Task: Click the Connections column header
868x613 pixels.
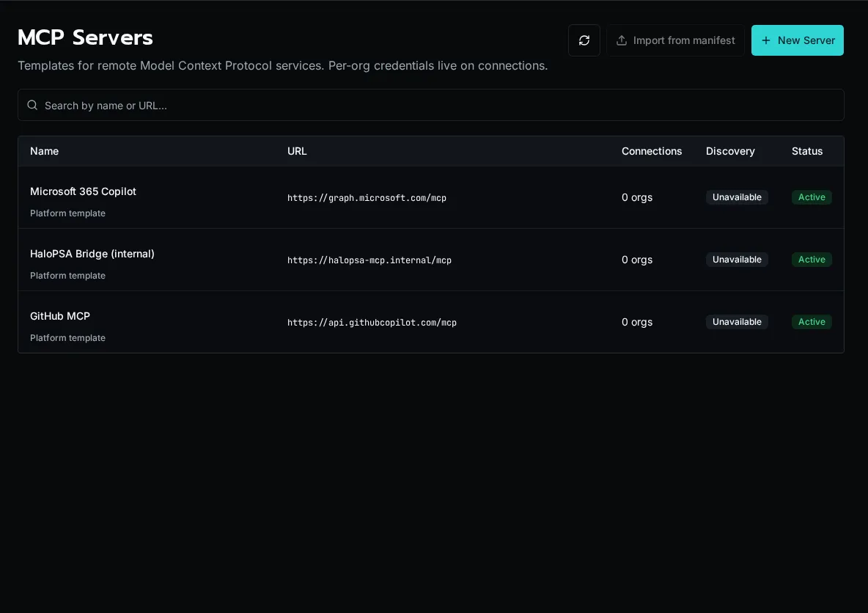Action: click(x=652, y=151)
